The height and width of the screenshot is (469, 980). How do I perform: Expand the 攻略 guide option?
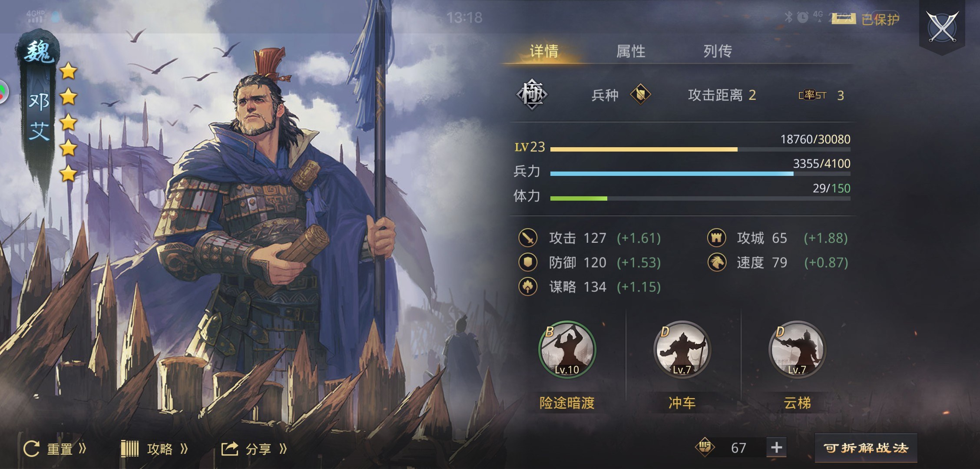[x=155, y=449]
